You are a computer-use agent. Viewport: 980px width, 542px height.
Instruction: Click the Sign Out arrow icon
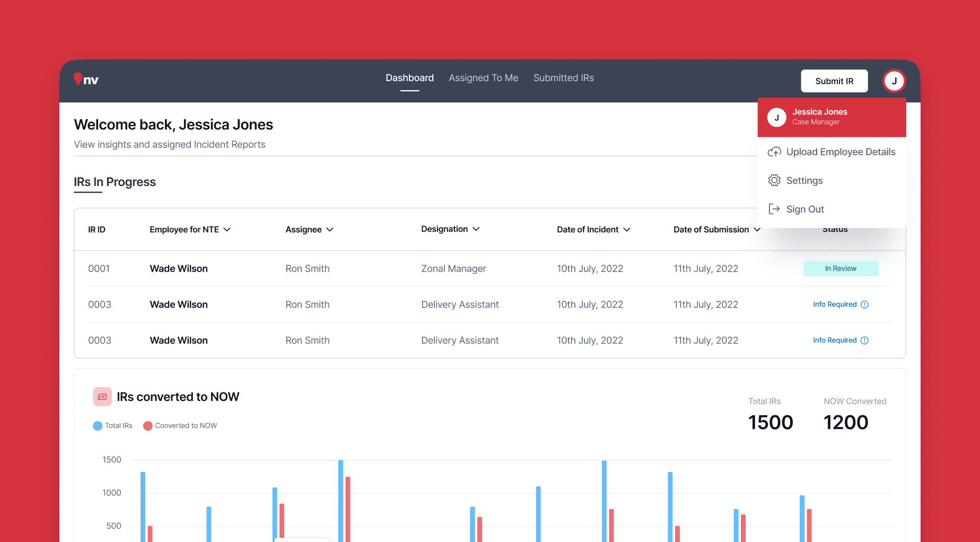tap(774, 209)
